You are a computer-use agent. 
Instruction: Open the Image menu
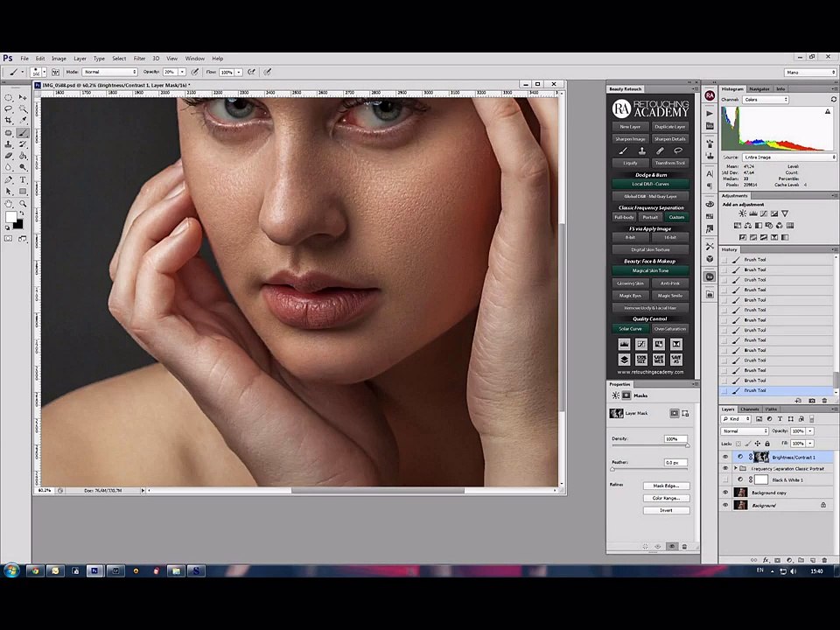coord(59,59)
